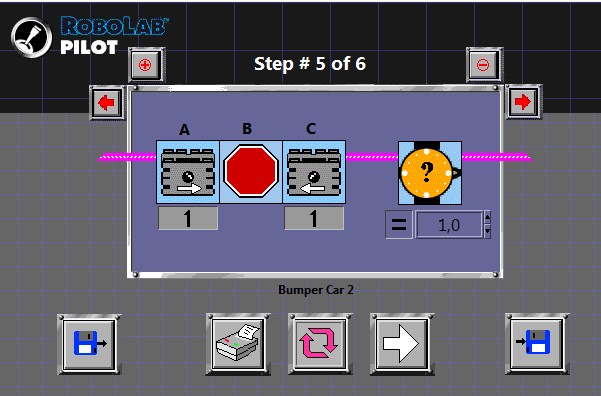Click the printer button

click(238, 344)
